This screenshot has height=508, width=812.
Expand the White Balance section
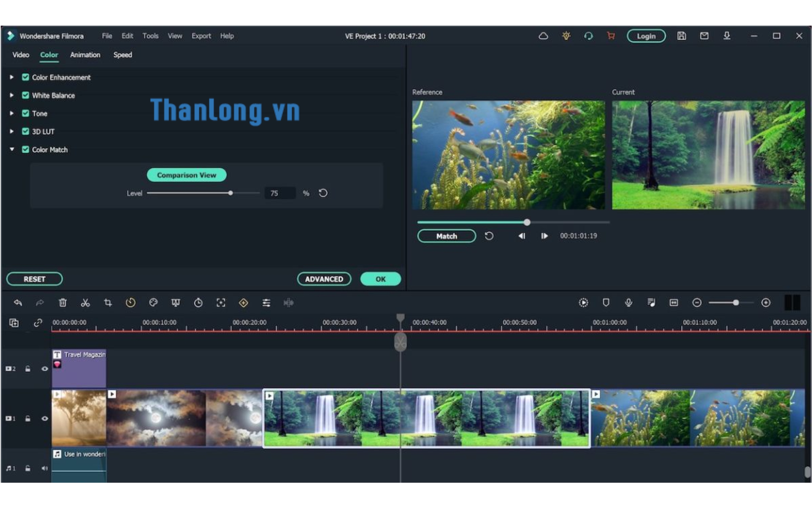click(x=12, y=96)
